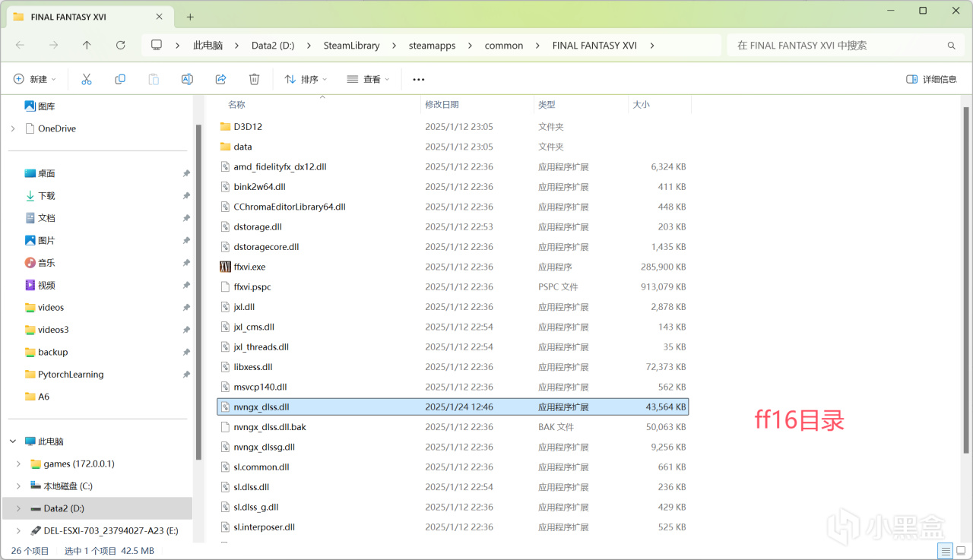Click the Share icon in toolbar
The image size is (973, 560).
click(x=221, y=79)
